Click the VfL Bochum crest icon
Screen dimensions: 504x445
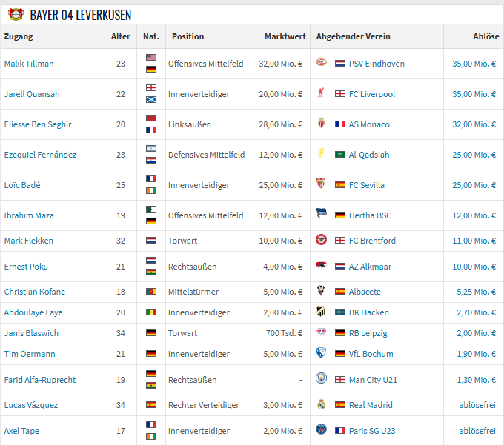tap(321, 353)
